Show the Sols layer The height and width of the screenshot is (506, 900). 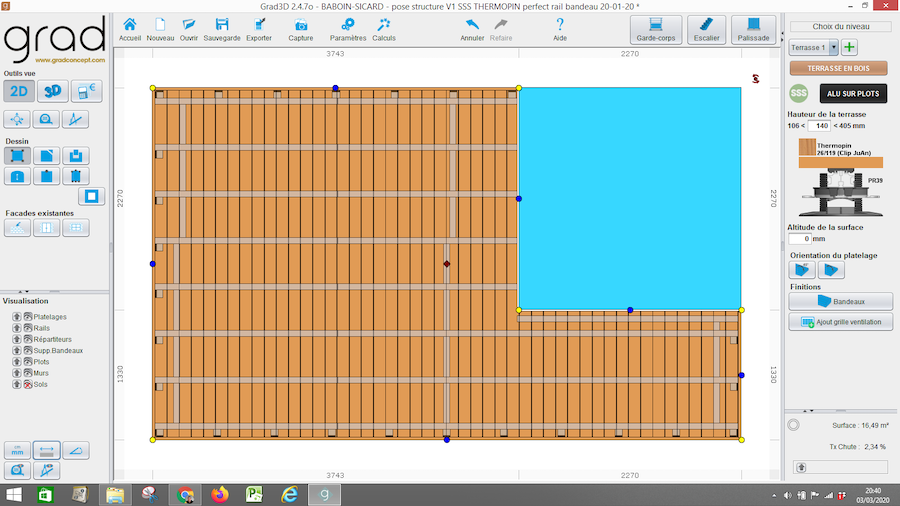click(x=29, y=384)
